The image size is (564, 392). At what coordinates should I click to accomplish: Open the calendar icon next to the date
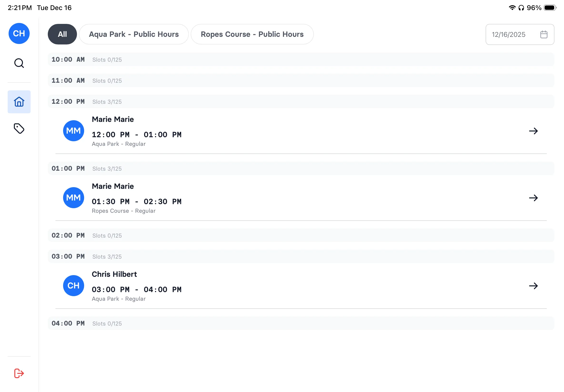pos(544,34)
